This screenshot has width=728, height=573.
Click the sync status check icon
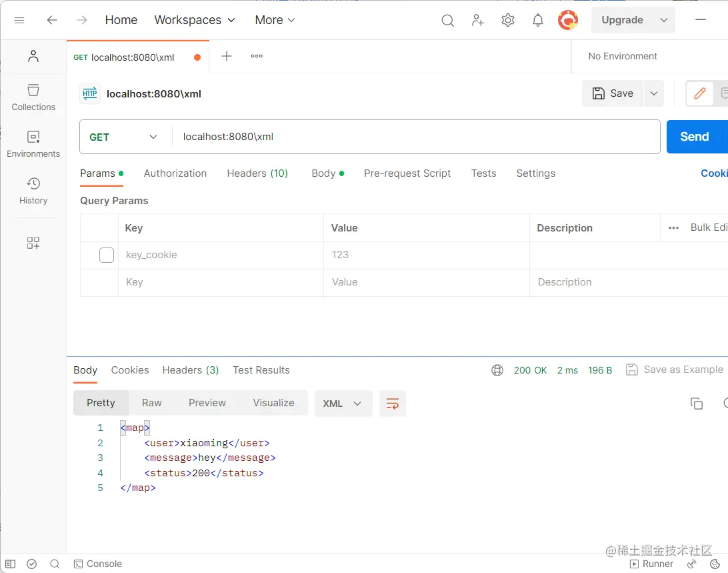point(31,564)
